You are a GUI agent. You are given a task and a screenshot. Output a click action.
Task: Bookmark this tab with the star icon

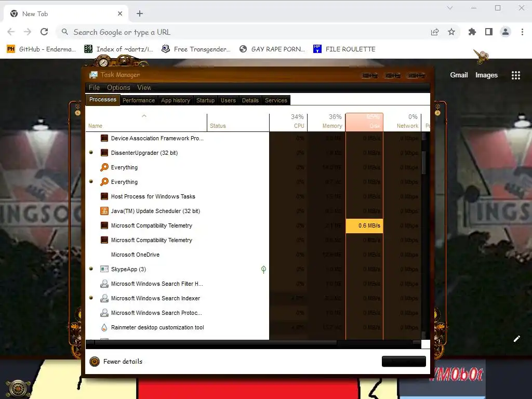point(451,32)
